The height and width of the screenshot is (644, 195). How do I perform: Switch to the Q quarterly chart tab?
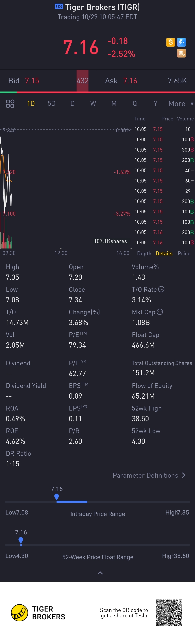click(135, 103)
